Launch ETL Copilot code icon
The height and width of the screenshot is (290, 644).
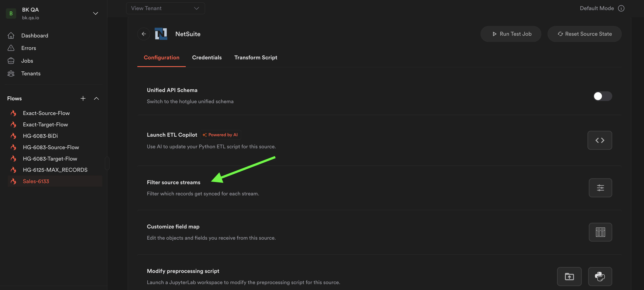600,140
